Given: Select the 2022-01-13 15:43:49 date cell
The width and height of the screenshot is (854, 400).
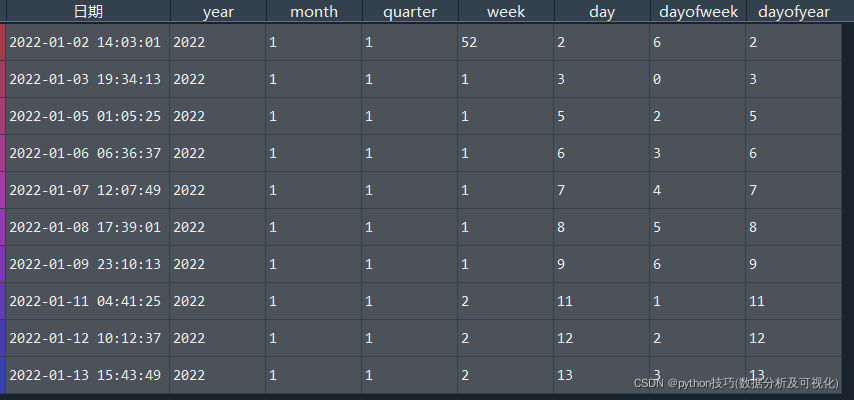Looking at the screenshot, I should point(85,375).
